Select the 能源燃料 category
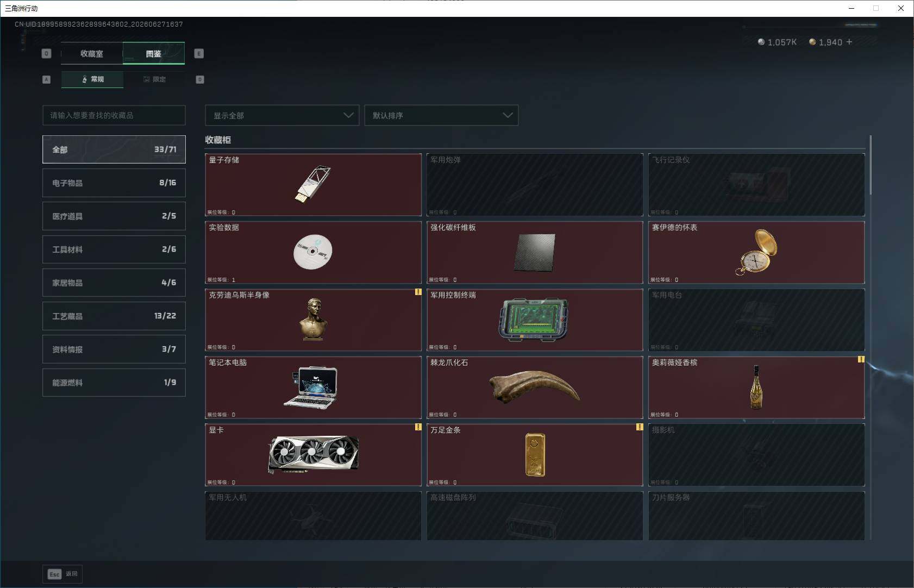 tap(114, 382)
